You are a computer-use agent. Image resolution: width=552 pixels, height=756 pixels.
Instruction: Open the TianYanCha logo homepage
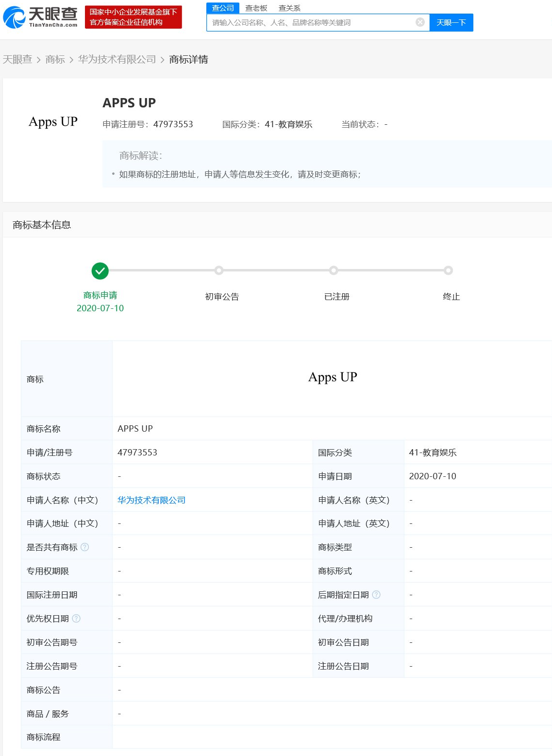click(40, 17)
